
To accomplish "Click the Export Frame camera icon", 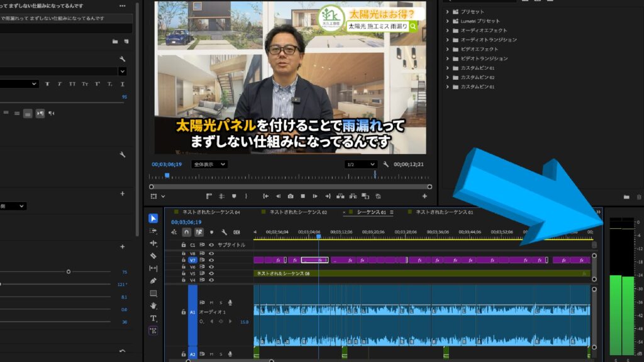I will point(290,196).
